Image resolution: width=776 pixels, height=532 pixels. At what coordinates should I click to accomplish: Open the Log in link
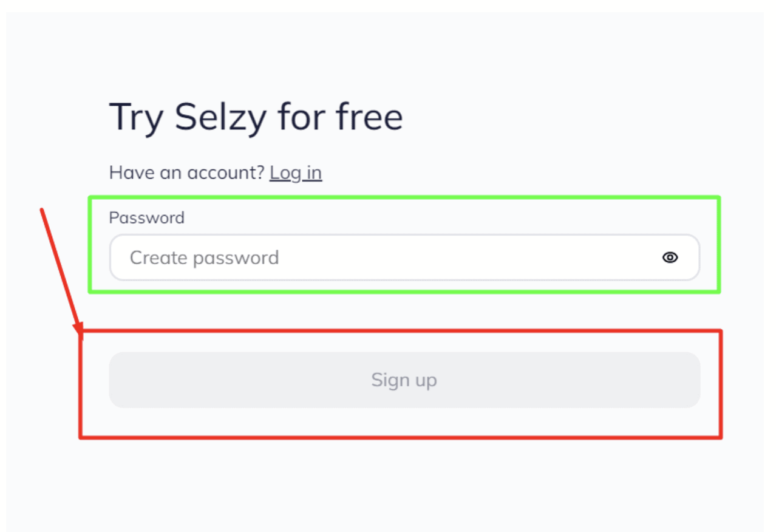coord(296,173)
